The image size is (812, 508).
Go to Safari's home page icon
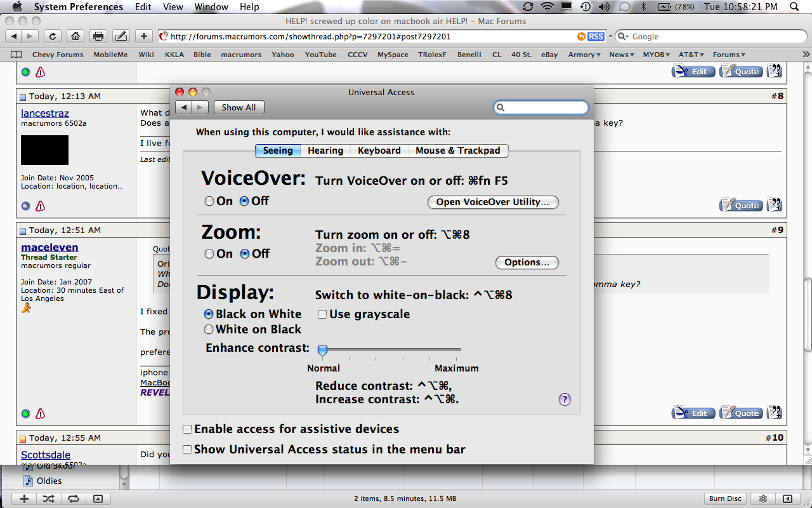[75, 36]
